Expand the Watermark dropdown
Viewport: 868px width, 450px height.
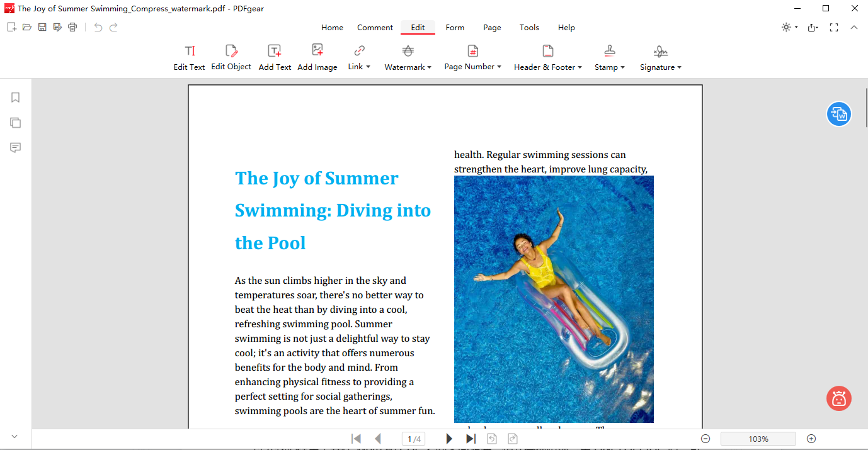coord(408,57)
